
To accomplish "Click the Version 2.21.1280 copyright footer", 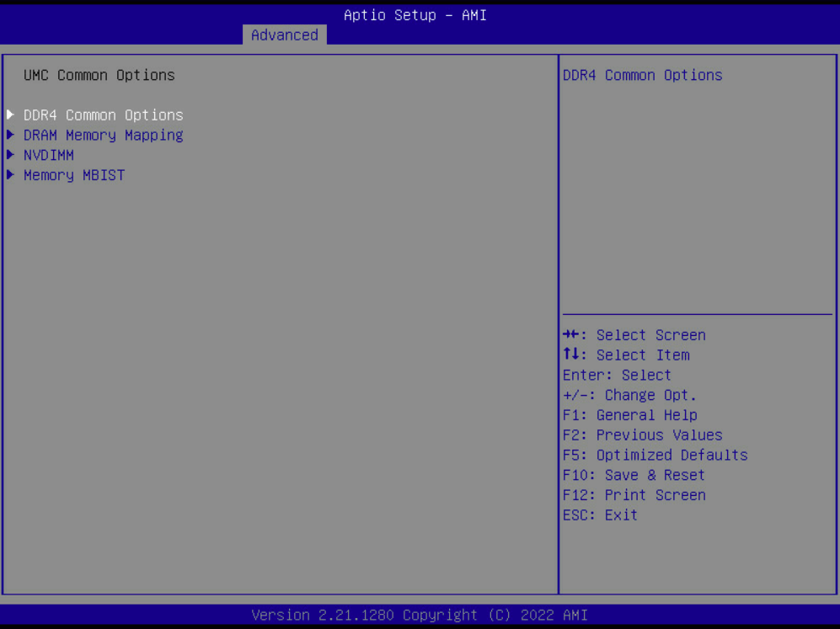I will tap(420, 615).
